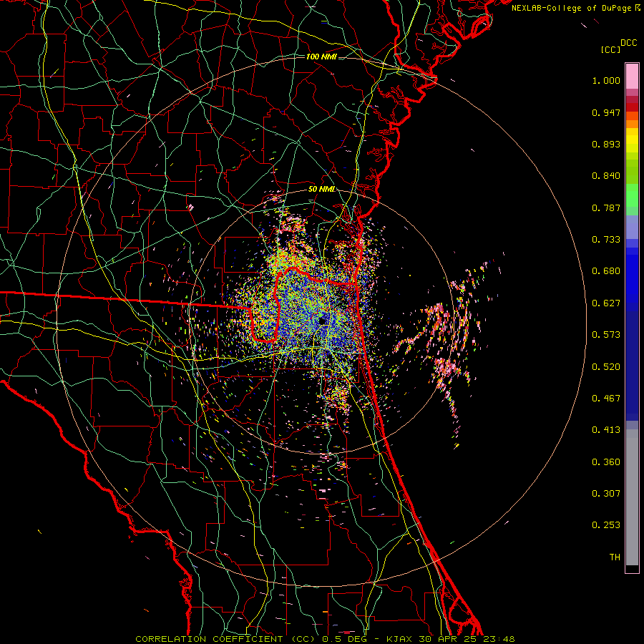644x644 pixels.
Task: Click the 23:48 timestamp in the caption
Action: (x=499, y=639)
